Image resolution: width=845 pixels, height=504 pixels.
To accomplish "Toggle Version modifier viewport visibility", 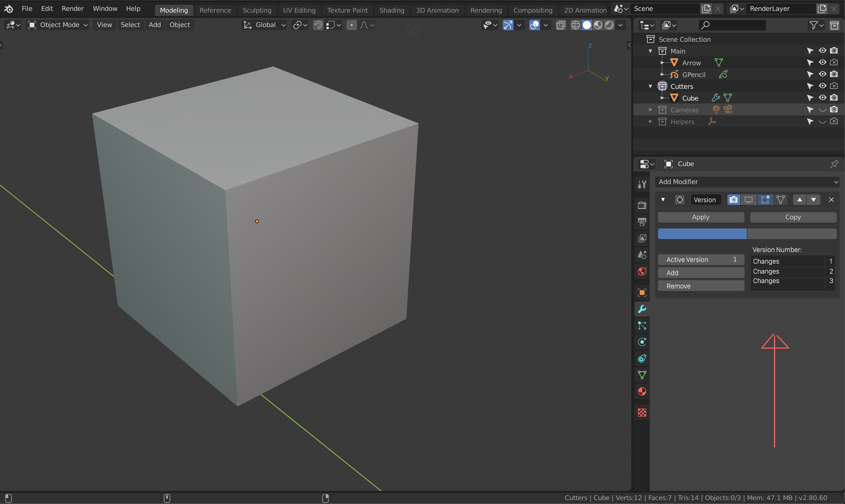I will point(749,200).
